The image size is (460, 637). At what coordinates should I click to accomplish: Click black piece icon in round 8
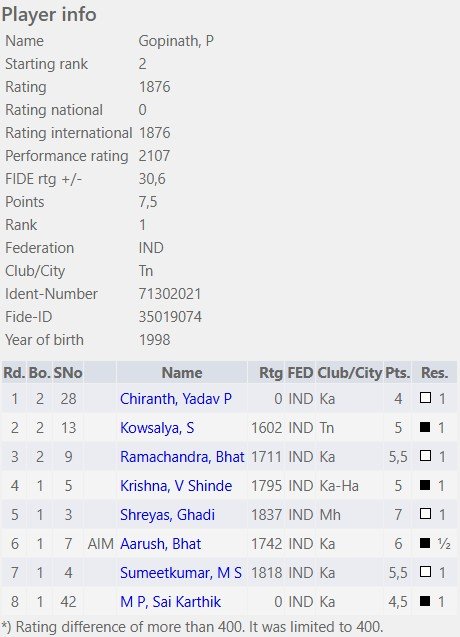tap(425, 601)
